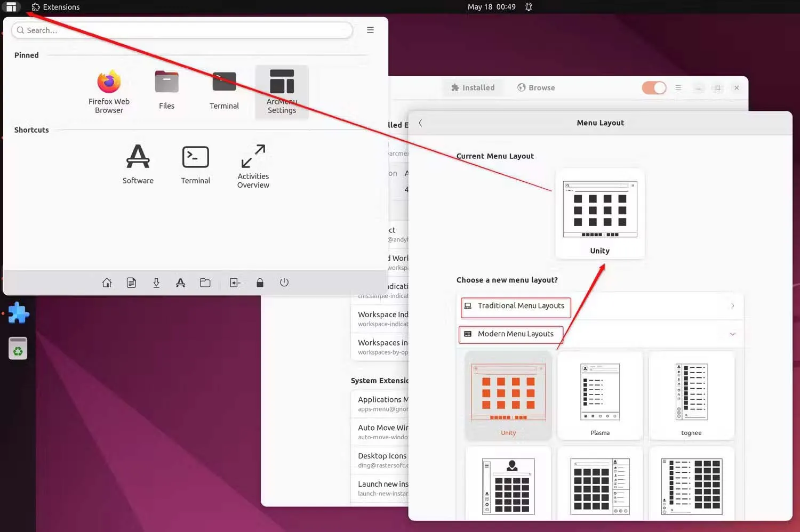The width and height of the screenshot is (800, 532).
Task: Switch to the Installed tab
Action: 473,87
